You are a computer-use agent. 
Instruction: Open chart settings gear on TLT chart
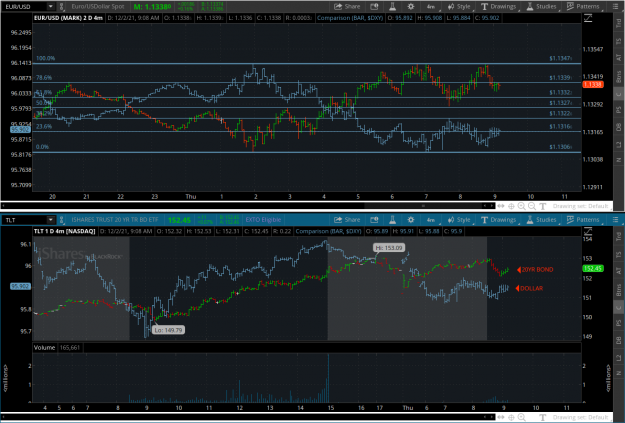(x=411, y=220)
